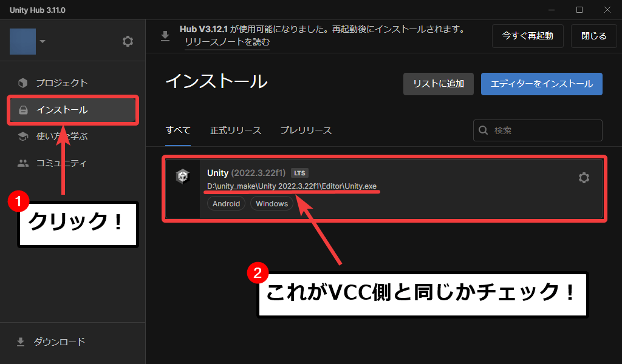Screen dimensions: 622x364
Task: Click the Community people icon
Action: pyautogui.click(x=23, y=163)
